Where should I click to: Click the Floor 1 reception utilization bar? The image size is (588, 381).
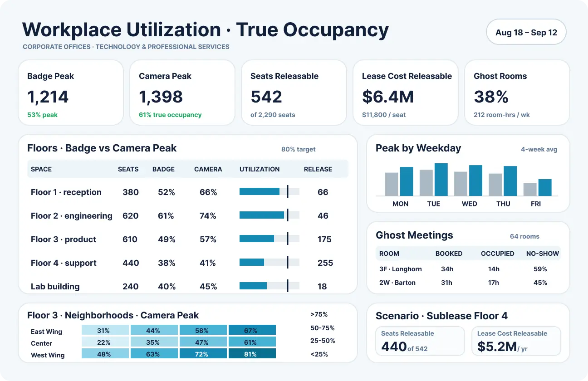269,191
